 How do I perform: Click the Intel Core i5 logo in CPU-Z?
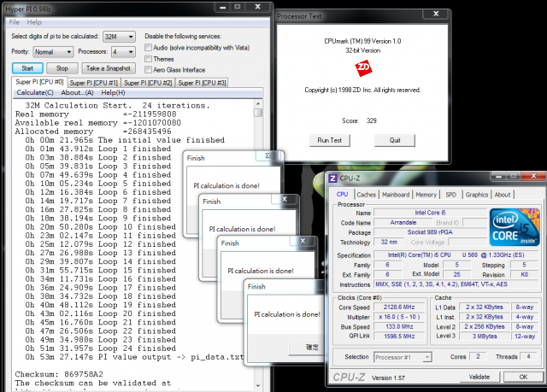[x=515, y=227]
